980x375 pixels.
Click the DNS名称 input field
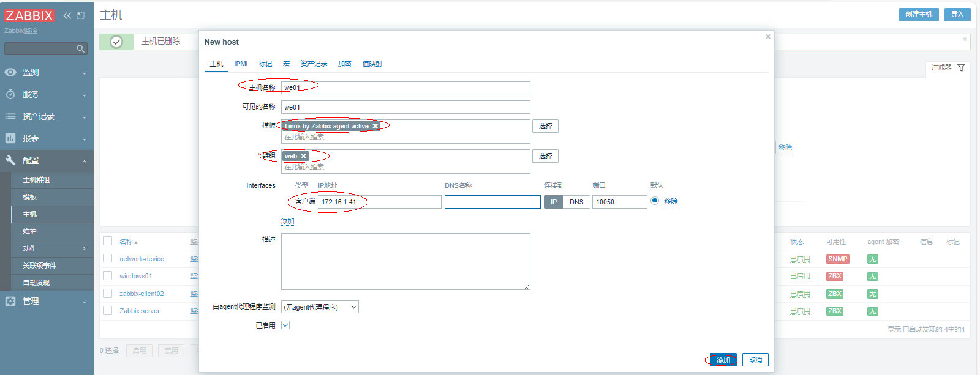(x=492, y=202)
